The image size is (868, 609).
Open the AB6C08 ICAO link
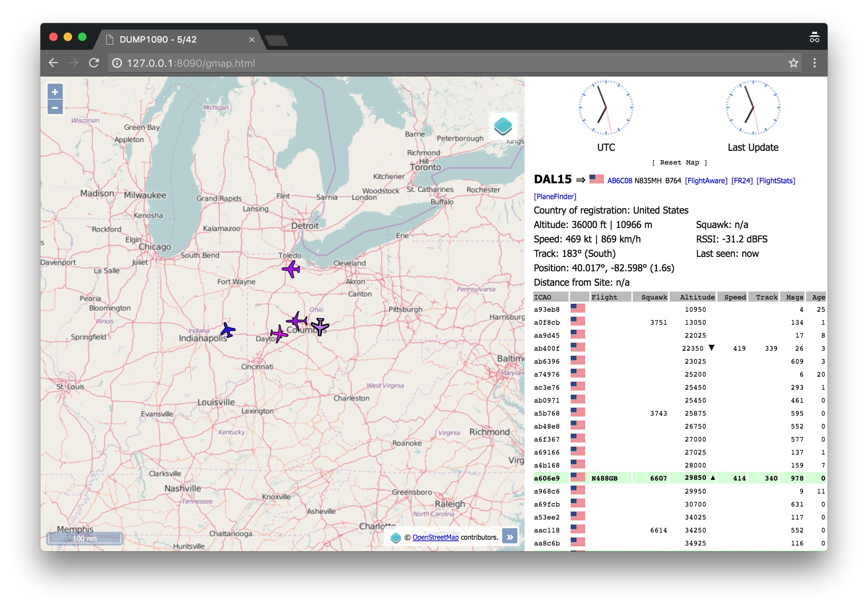pos(619,181)
